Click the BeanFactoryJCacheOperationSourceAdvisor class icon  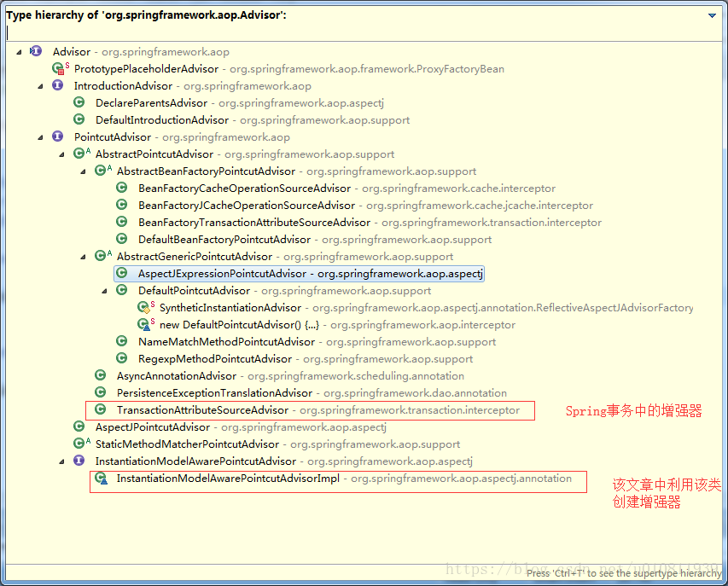pyautogui.click(x=122, y=204)
